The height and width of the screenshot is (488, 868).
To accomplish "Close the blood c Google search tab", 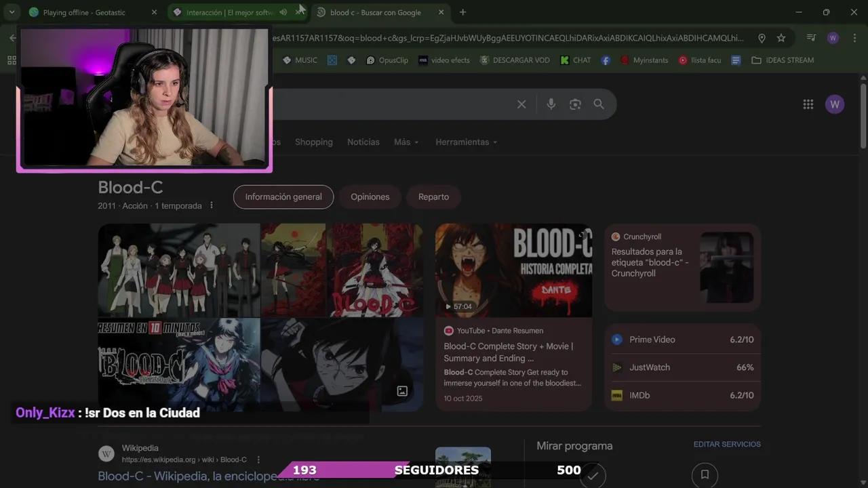I will coord(441,12).
